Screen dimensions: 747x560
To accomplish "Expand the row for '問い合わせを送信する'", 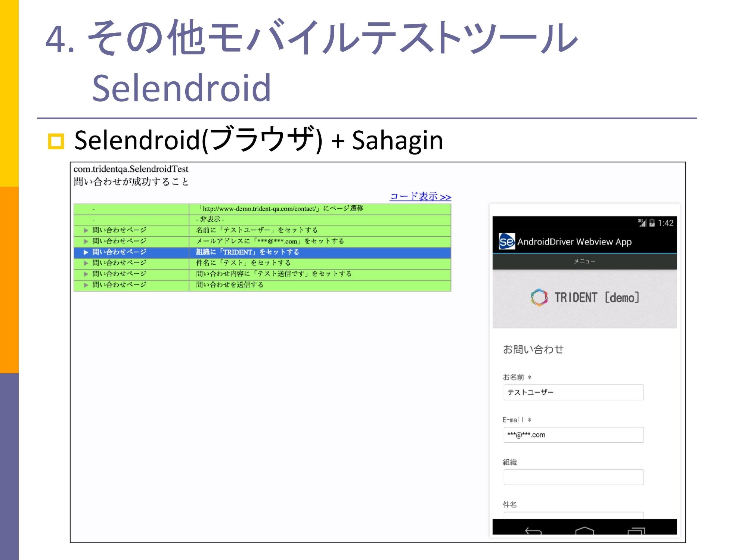I will click(86, 285).
